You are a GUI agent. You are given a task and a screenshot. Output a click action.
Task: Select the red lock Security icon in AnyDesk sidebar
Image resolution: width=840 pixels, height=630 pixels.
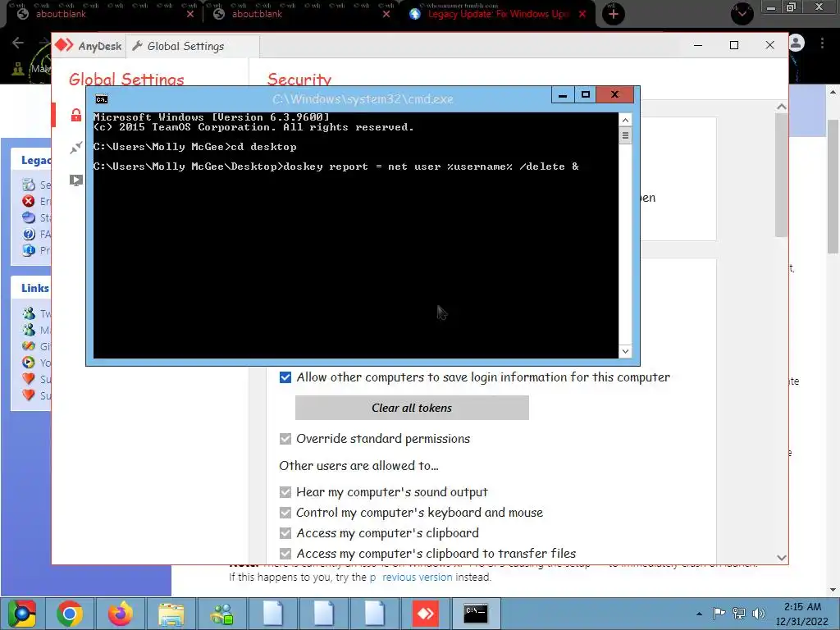[x=76, y=115]
